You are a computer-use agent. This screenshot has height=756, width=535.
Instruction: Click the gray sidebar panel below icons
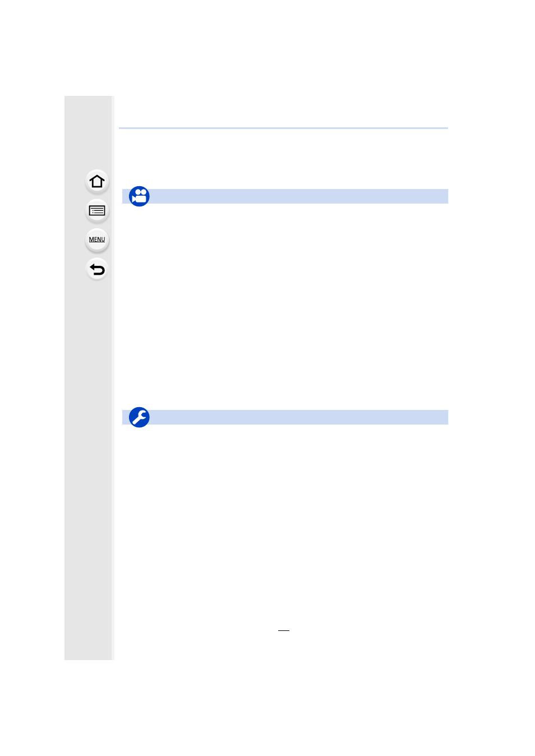click(x=89, y=471)
